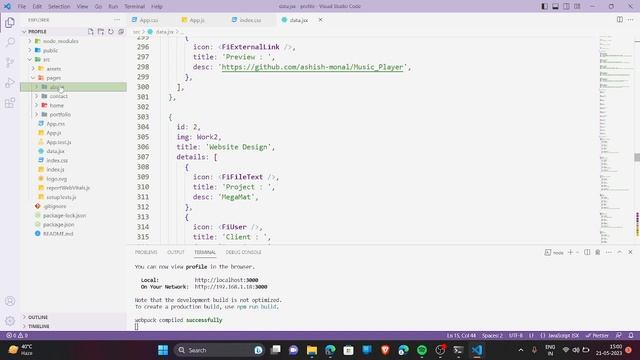This screenshot has height=360, width=640.
Task: Click the taskbar Search box
Action: [x=219, y=350]
